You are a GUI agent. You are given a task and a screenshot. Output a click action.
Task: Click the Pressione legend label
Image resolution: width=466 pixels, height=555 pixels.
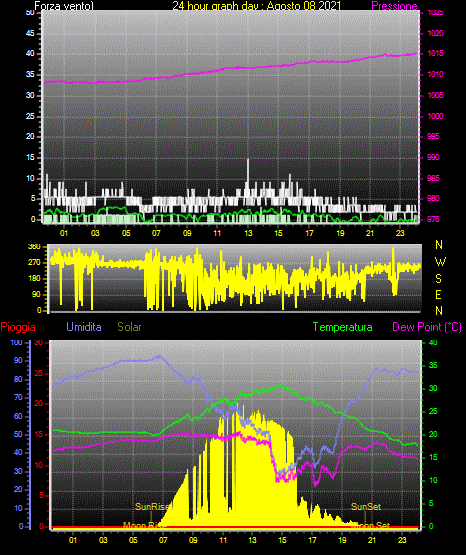[394, 6]
